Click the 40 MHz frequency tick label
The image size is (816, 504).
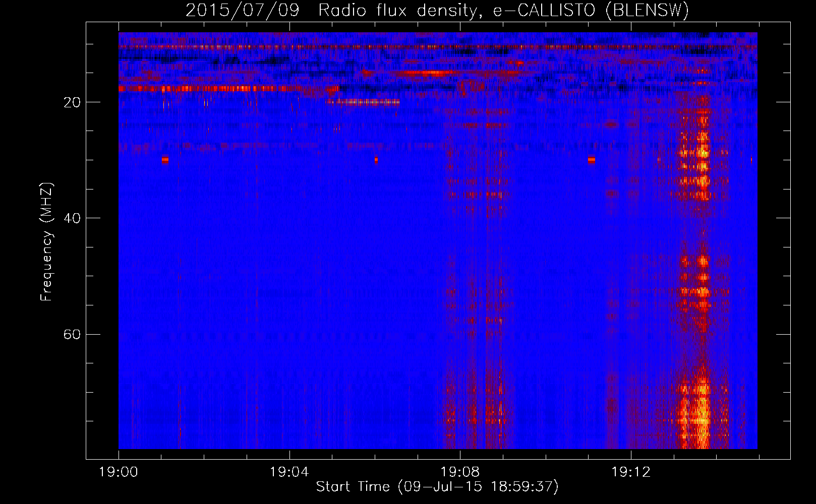72,218
